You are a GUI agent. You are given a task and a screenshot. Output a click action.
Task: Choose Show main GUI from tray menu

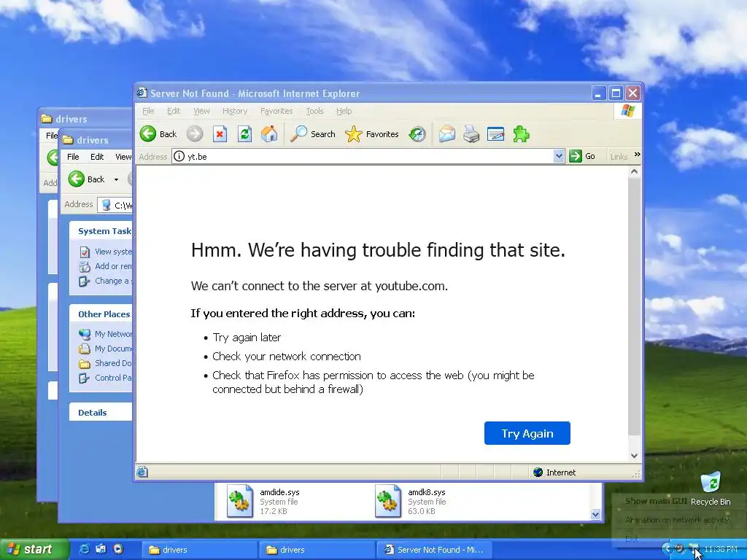pyautogui.click(x=656, y=501)
